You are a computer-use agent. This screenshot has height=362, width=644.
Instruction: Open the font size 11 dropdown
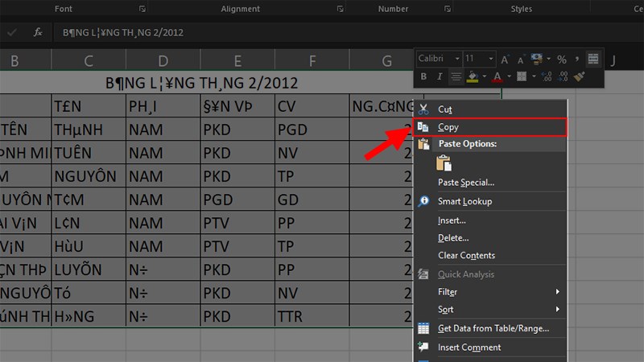coord(491,59)
